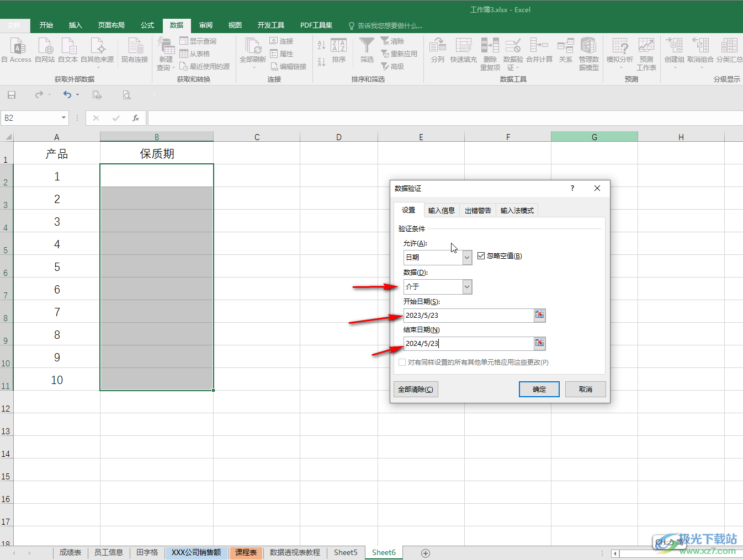Open advanced filter
This screenshot has height=560, width=743.
point(392,66)
